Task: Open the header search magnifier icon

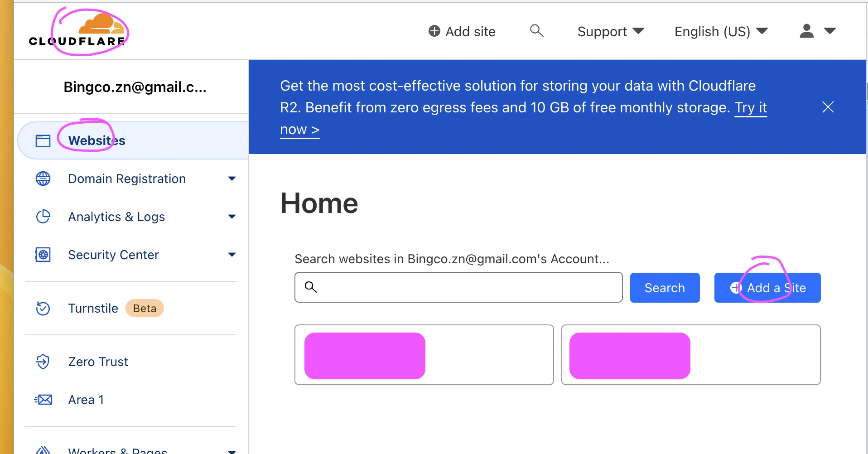Action: pos(536,31)
